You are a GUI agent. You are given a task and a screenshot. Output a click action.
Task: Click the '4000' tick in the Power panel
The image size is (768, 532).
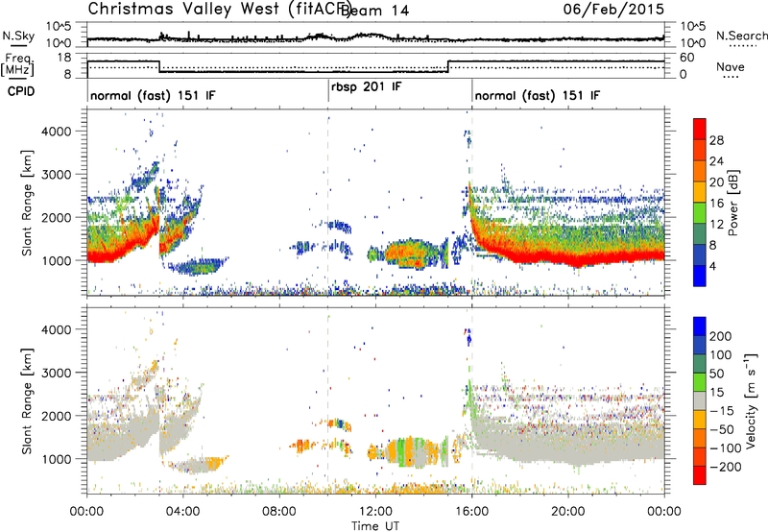56,132
